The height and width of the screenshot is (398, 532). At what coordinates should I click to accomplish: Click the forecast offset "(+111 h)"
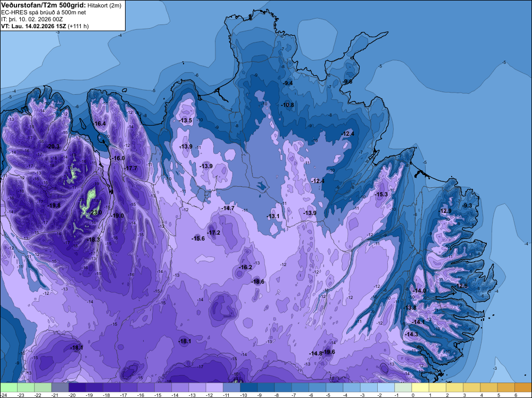point(78,26)
